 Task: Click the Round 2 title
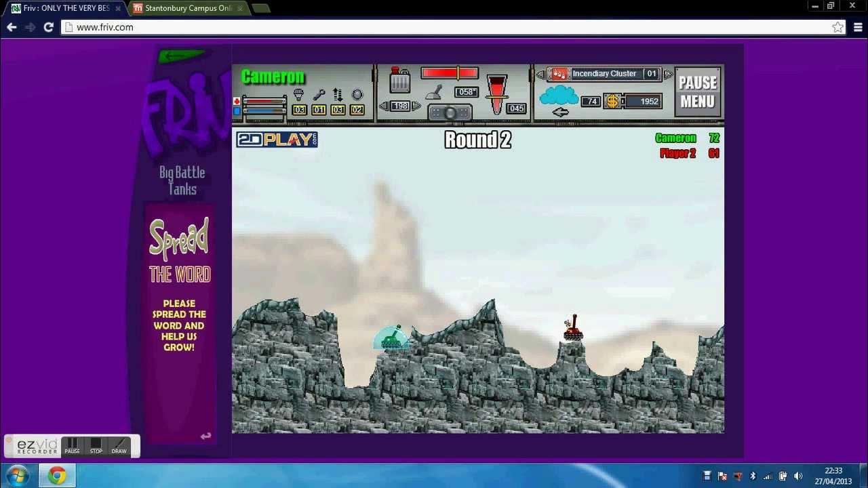pos(477,140)
